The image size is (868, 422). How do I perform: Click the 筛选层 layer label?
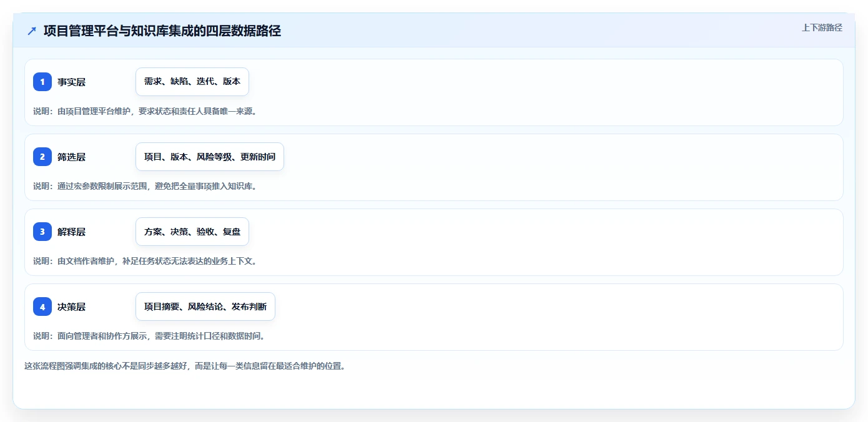click(x=71, y=157)
